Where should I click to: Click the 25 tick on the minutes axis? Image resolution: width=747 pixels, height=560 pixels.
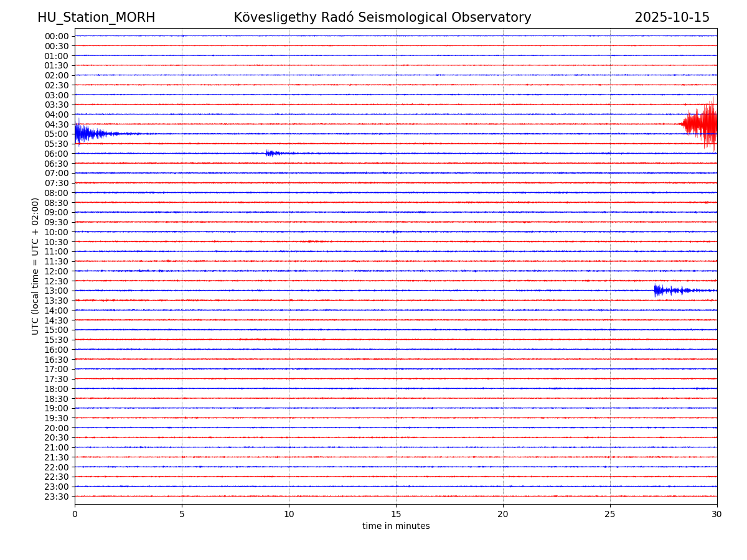click(x=610, y=514)
